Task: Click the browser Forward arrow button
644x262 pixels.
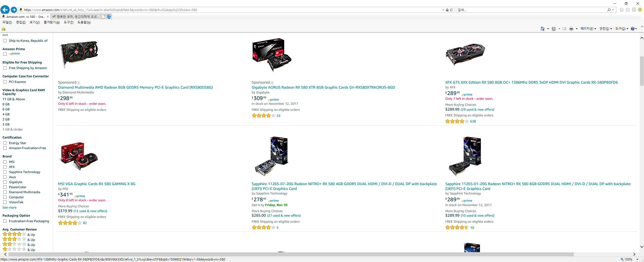Action: coord(14,10)
